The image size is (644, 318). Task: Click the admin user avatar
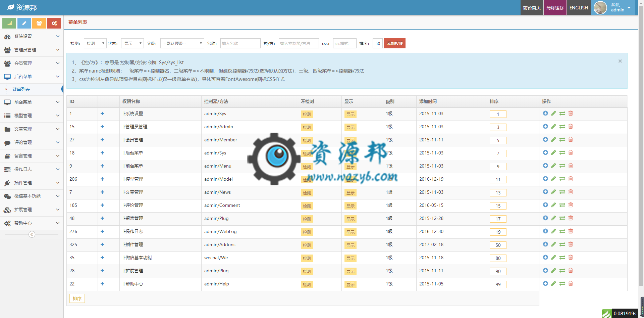coord(600,7)
